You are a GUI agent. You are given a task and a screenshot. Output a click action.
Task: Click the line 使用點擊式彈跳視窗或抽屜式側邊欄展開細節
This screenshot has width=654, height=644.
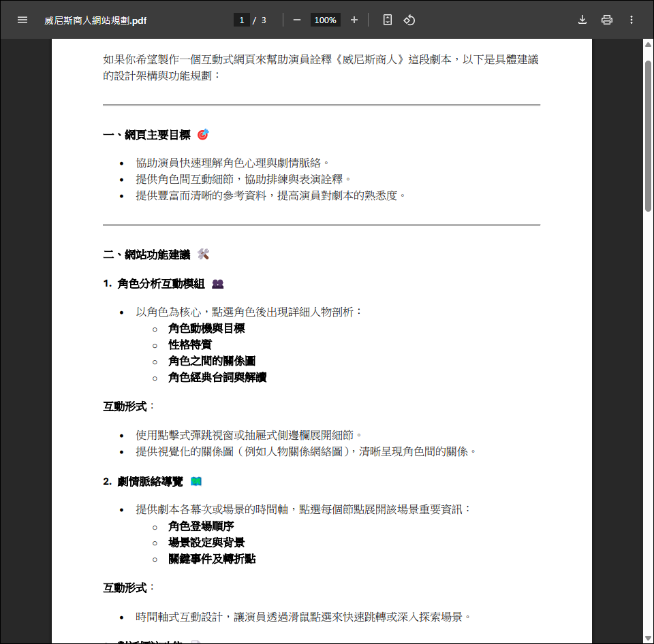coord(249,435)
